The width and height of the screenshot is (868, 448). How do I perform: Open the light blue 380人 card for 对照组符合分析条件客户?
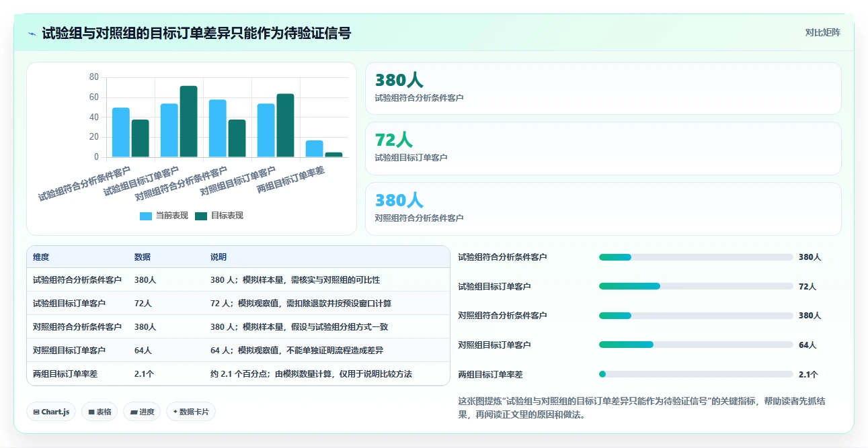click(x=603, y=209)
